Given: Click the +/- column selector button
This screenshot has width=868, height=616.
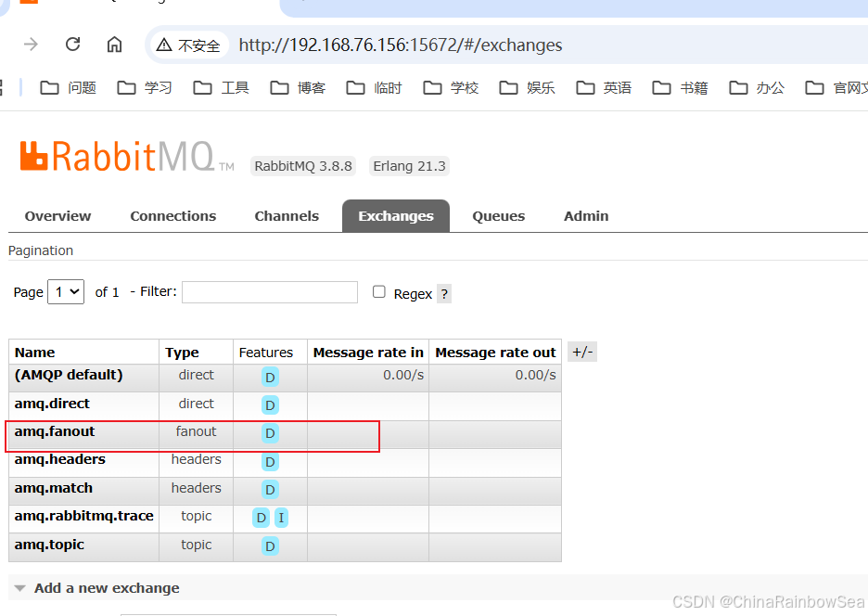Looking at the screenshot, I should click(x=582, y=352).
